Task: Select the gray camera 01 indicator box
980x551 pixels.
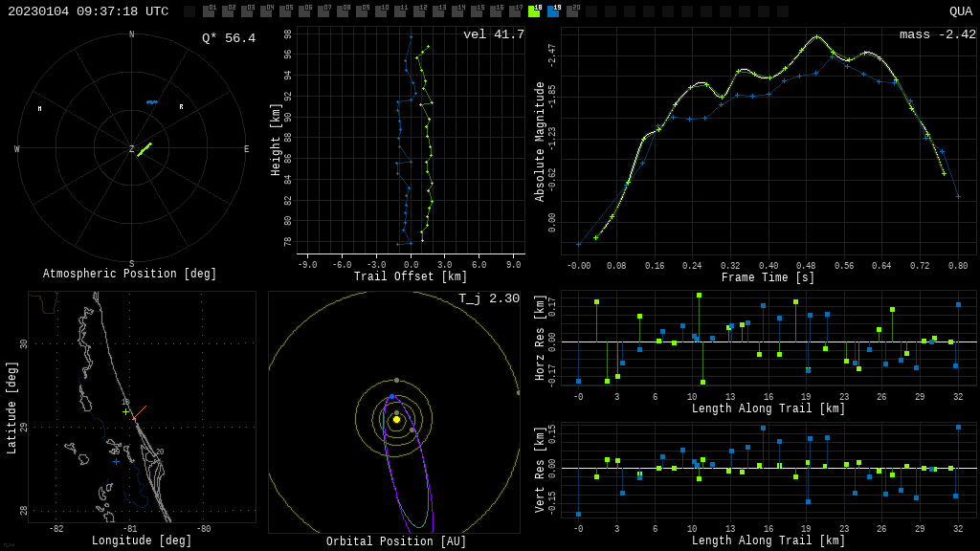Action: click(209, 11)
